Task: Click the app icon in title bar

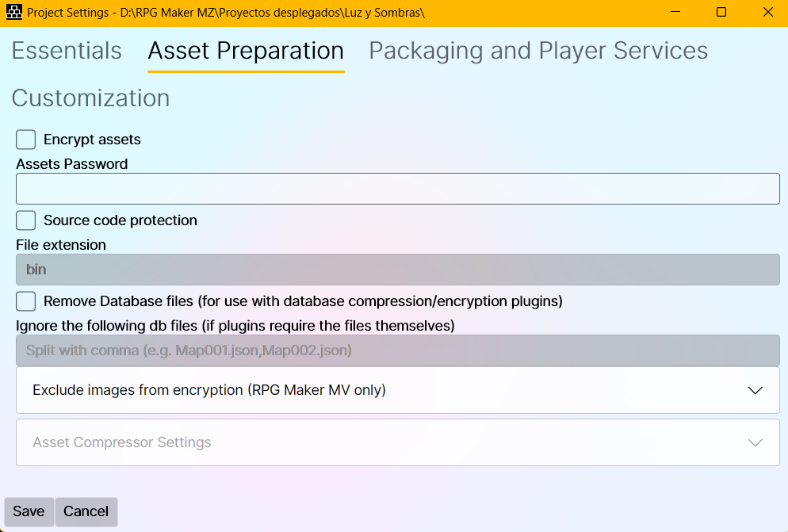Action: [x=13, y=12]
